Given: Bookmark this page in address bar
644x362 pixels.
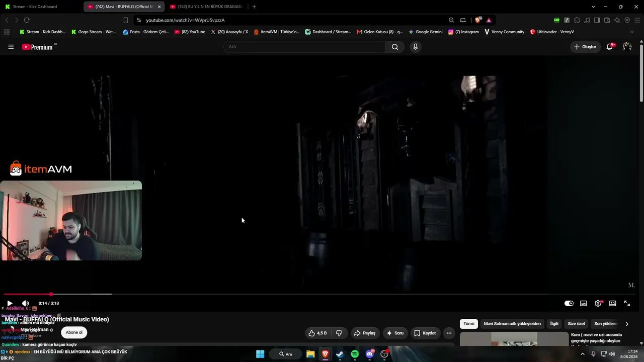Looking at the screenshot, I should click(126, 20).
